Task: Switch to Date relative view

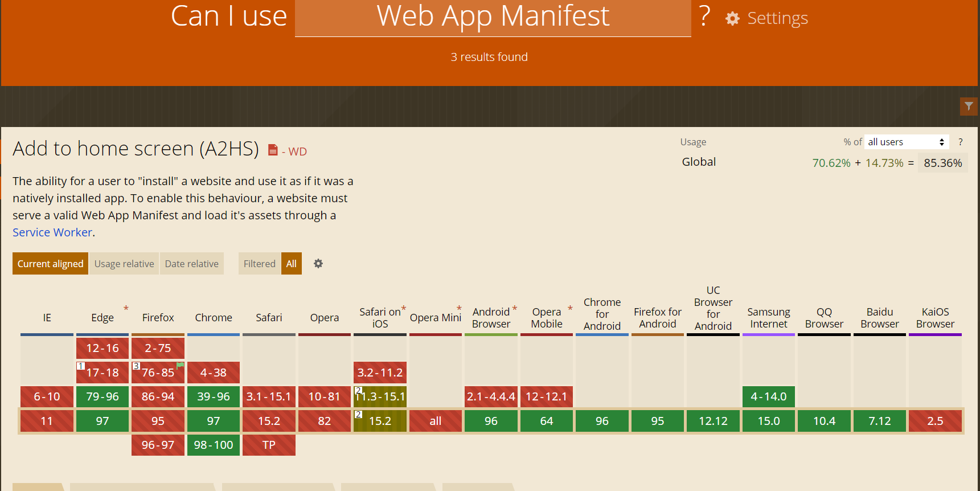Action: 192,264
